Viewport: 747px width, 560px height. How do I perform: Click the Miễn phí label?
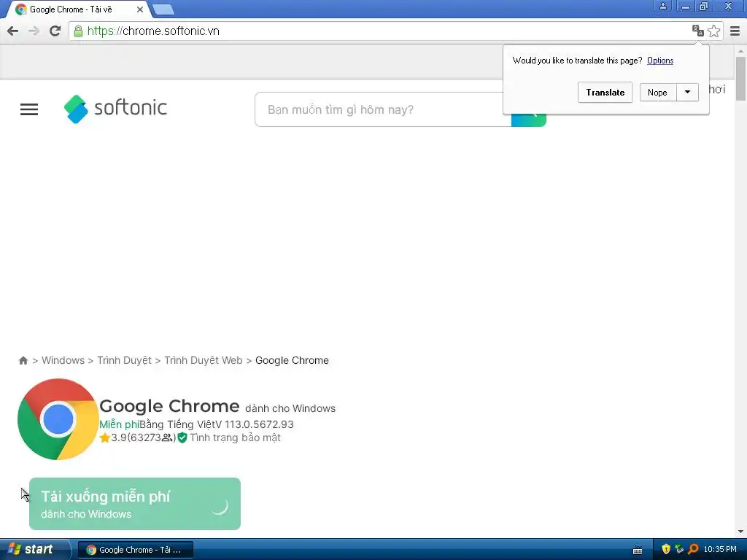pyautogui.click(x=119, y=424)
